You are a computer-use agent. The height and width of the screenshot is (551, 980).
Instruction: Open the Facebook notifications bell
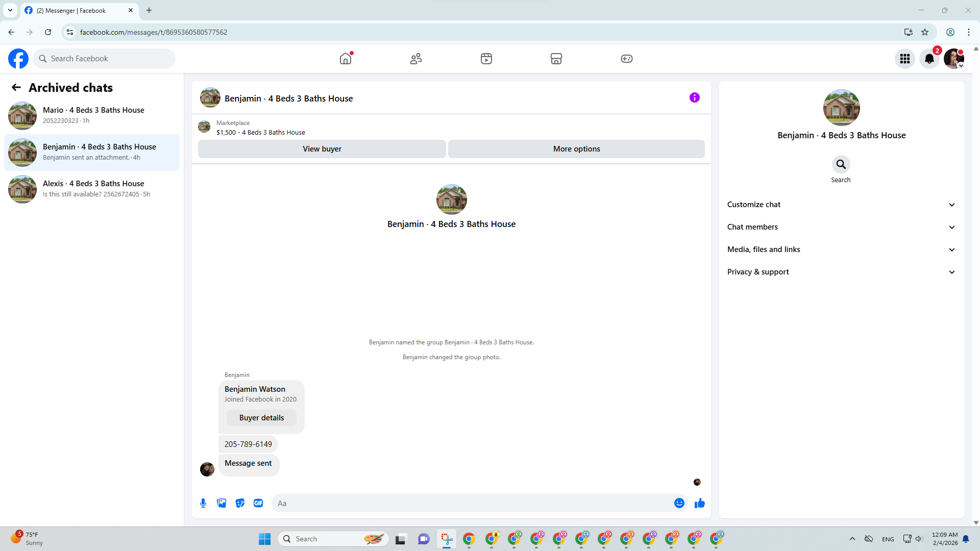(x=929, y=59)
